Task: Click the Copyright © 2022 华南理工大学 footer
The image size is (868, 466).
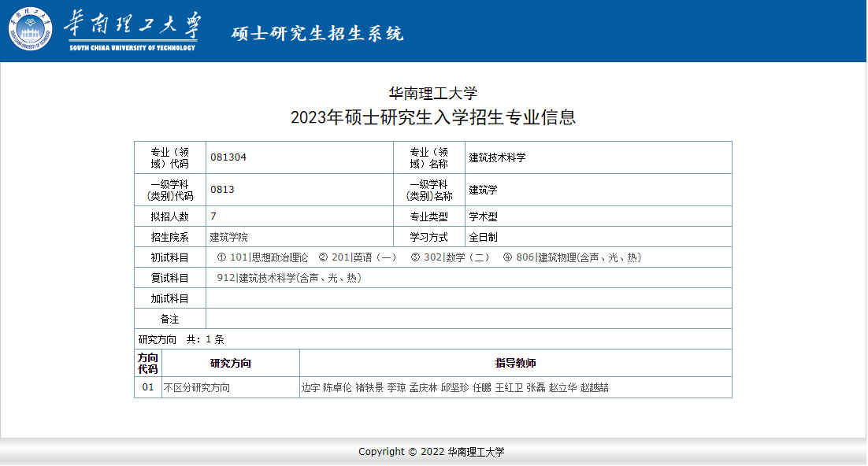Action: coord(431,452)
